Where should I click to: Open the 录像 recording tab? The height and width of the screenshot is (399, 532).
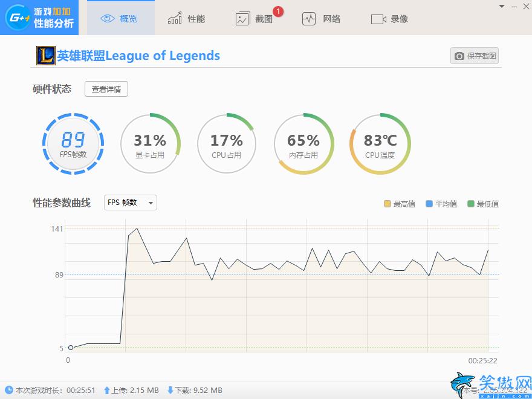[x=389, y=18]
